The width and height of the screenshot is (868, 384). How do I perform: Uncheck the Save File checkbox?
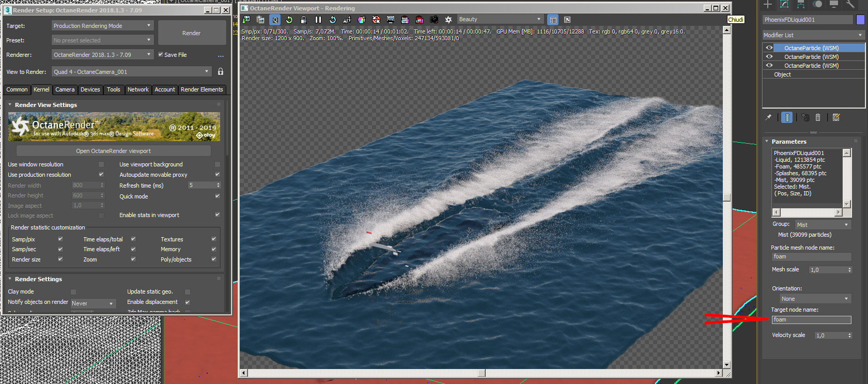coord(161,55)
